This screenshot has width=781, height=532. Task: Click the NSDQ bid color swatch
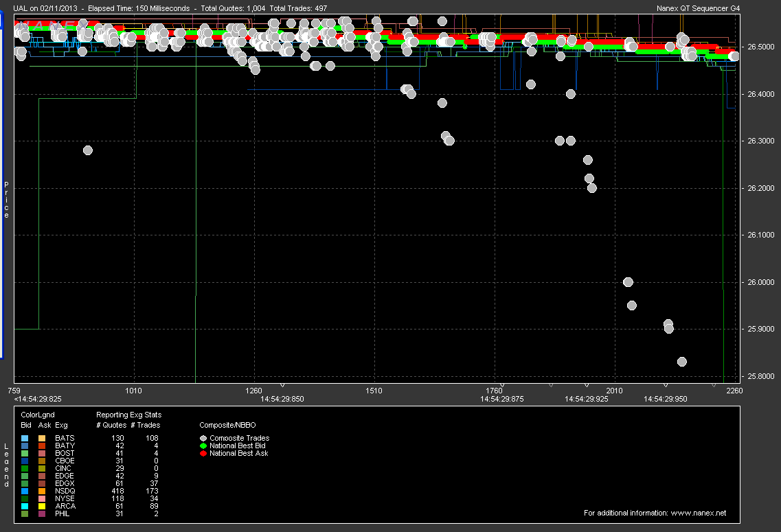(x=25, y=491)
